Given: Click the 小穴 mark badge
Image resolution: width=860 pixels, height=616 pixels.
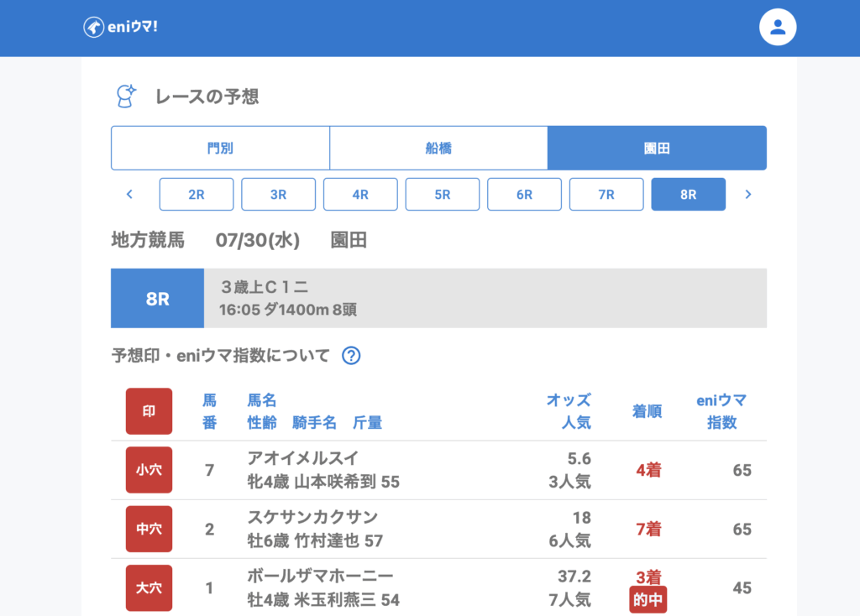Looking at the screenshot, I should [149, 470].
